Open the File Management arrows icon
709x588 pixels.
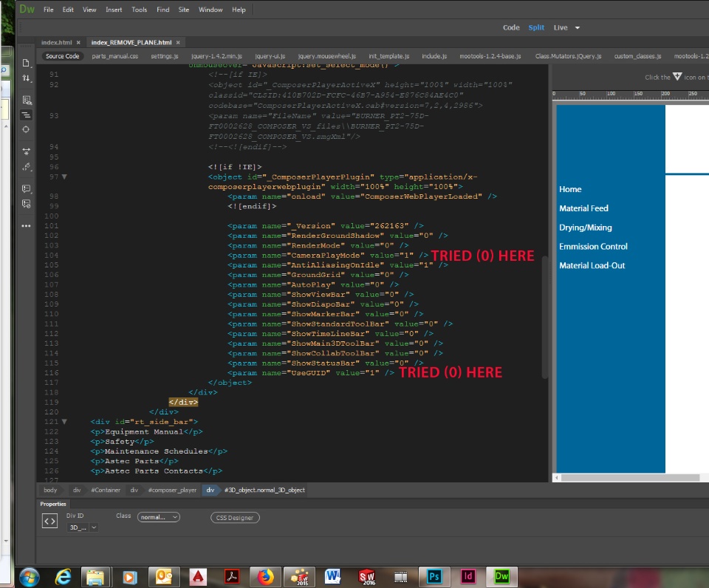[x=27, y=78]
